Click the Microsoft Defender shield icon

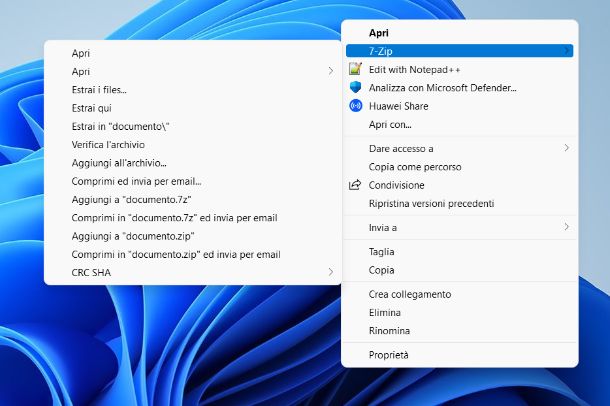coord(355,87)
